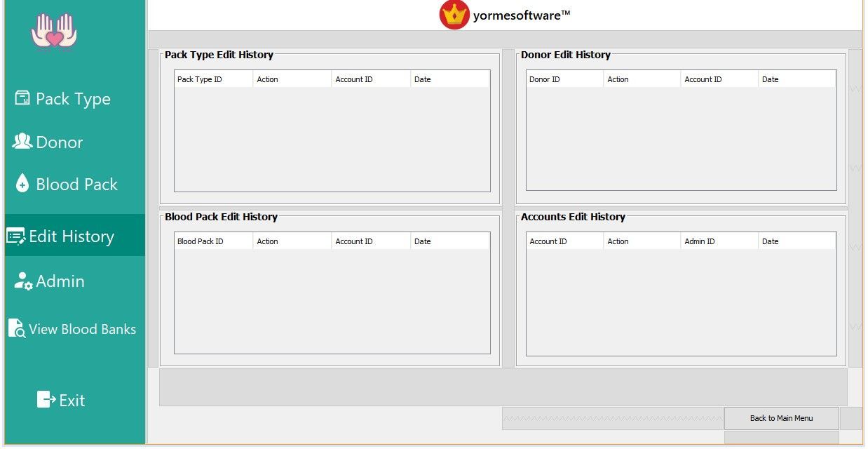Click the Exit door-arrow icon
The width and height of the screenshot is (868, 449).
point(46,400)
